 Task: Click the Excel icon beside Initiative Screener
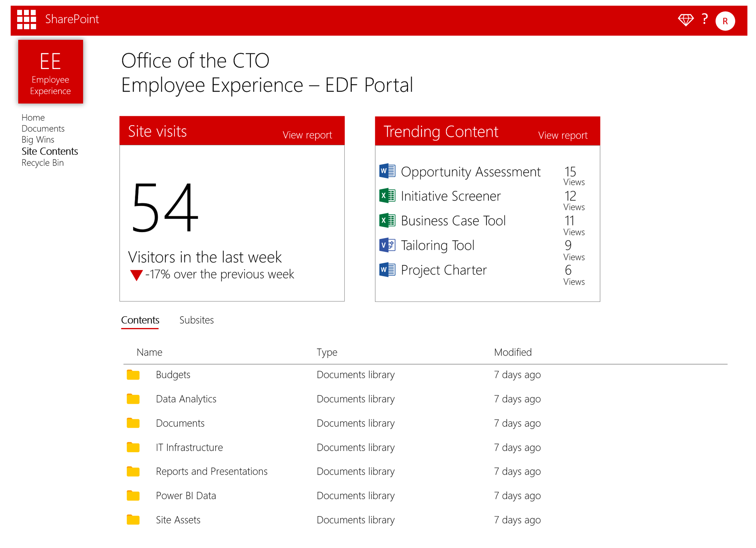[387, 196]
